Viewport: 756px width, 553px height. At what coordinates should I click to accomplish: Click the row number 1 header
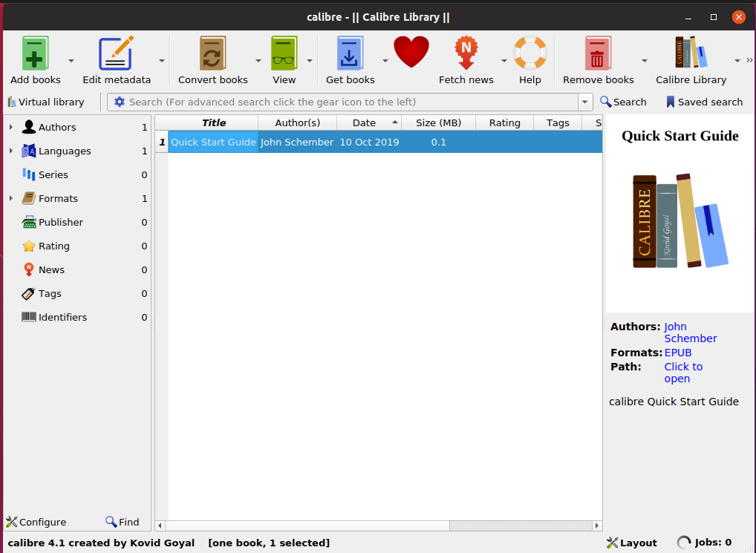coord(161,142)
